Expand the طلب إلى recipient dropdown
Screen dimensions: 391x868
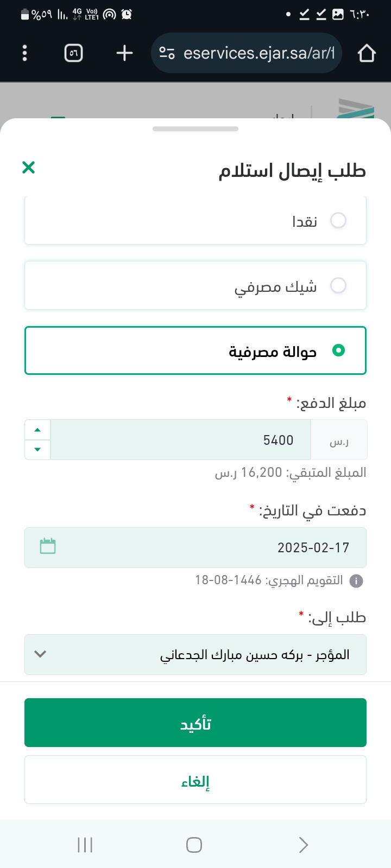195,654
